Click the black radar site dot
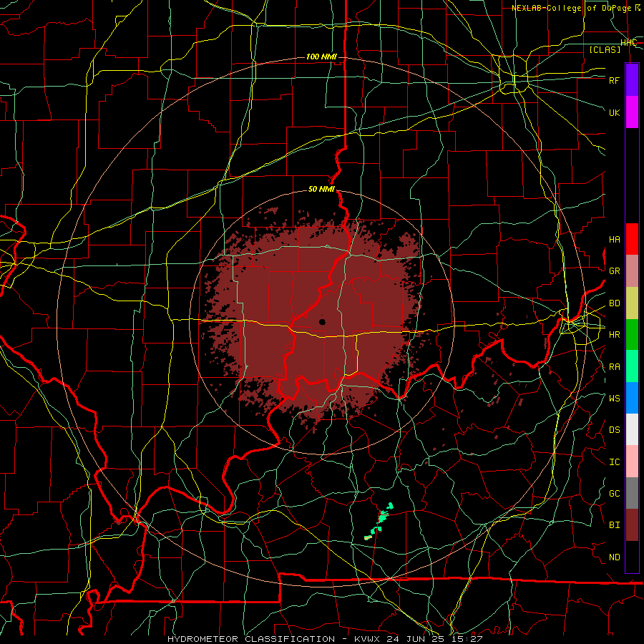Image resolution: width=644 pixels, height=644 pixels. coord(323,322)
